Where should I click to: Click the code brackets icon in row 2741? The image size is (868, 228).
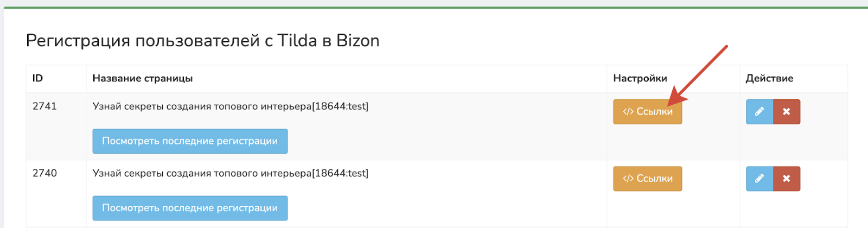coord(628,112)
